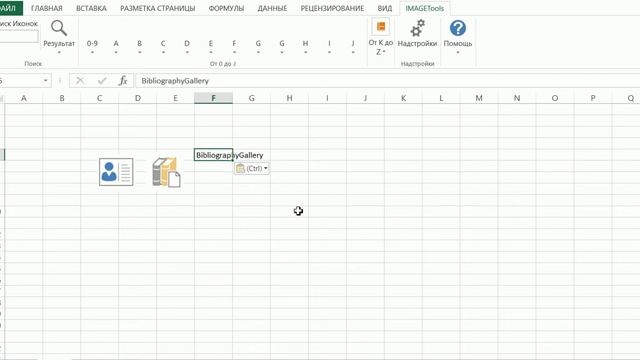Viewport: 640px width, 360px height.
Task: Expand the ribbon's letter F icons dropdown
Action: (234, 47)
